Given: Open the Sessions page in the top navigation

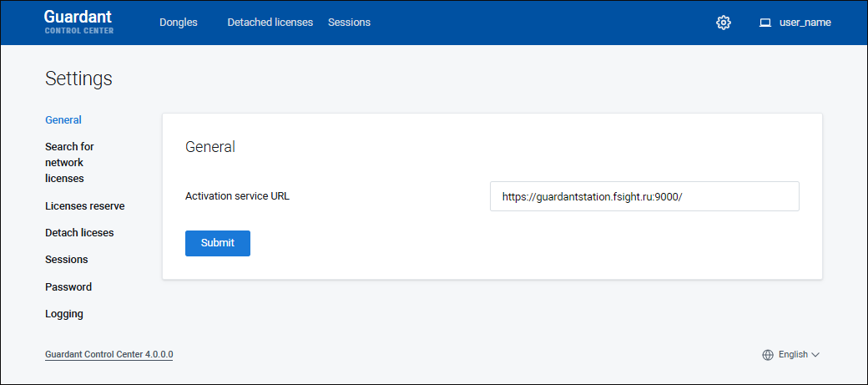Looking at the screenshot, I should tap(349, 23).
